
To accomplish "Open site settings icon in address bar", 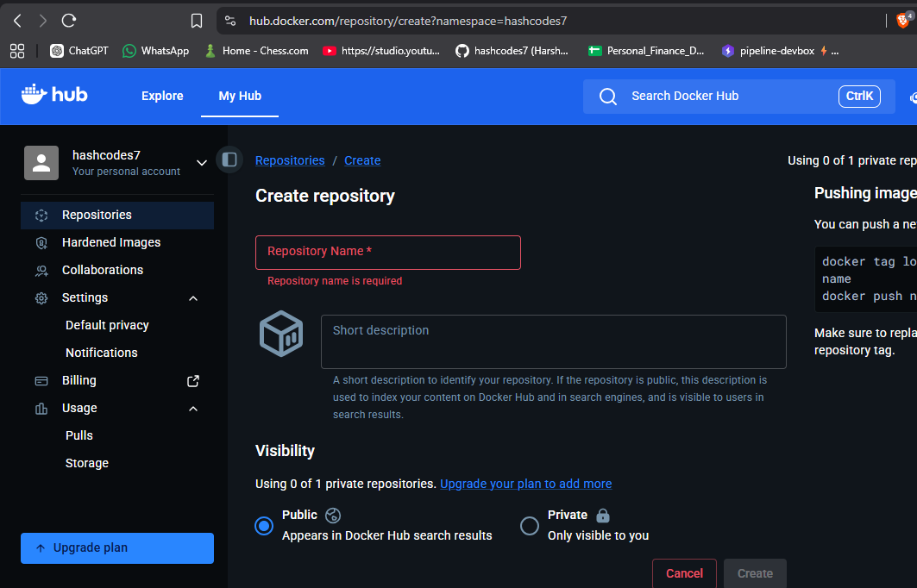I will (230, 21).
